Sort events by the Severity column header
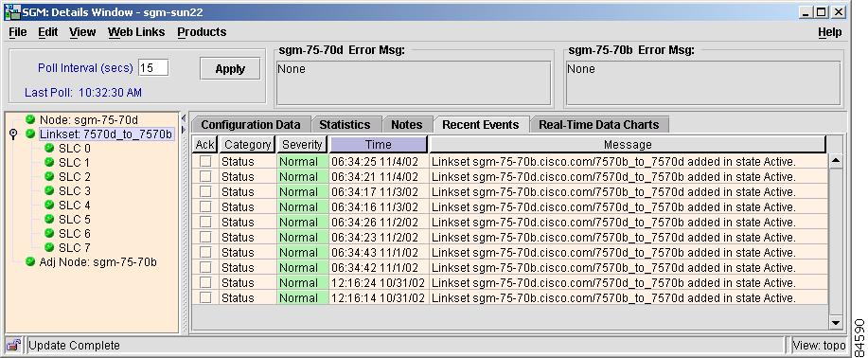This screenshot has width=868, height=358. (x=302, y=145)
